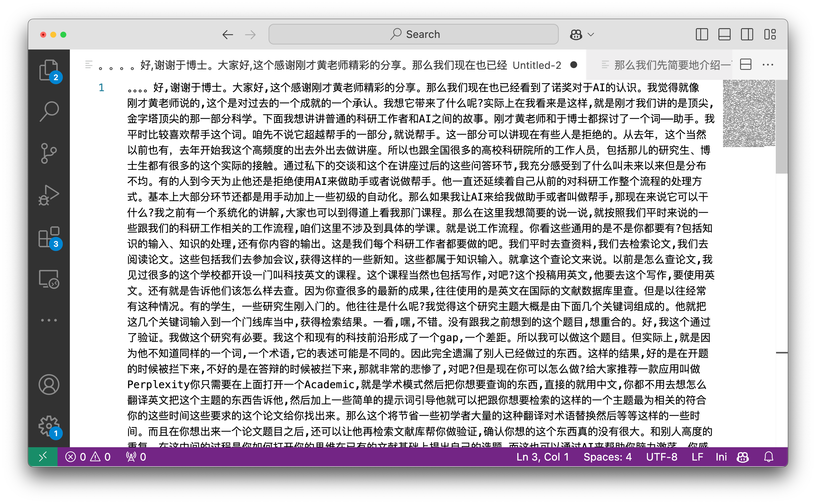Go to line via Ln 3, Col 1
Image resolution: width=816 pixels, height=504 pixels.
(543, 457)
